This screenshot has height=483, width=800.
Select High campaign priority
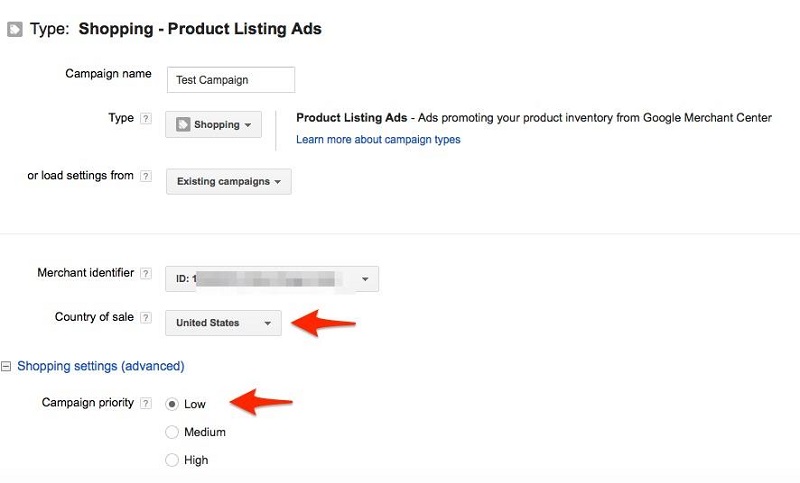(x=172, y=460)
